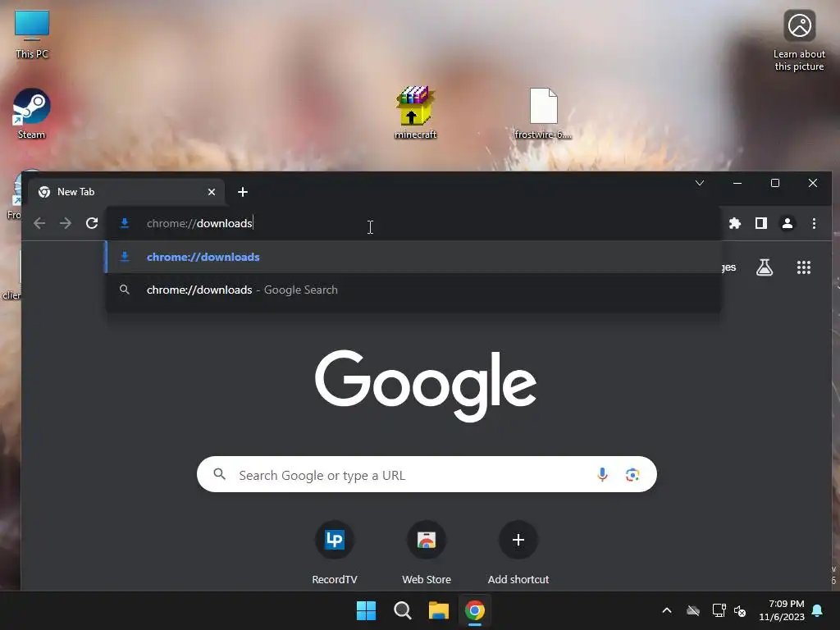This screenshot has width=840, height=630.
Task: Open Chrome's three-dot menu
Action: (814, 223)
